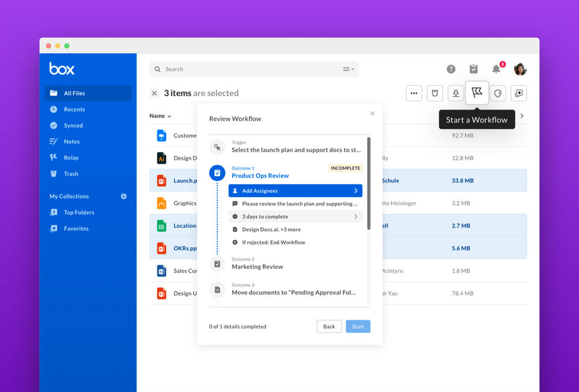Screen dimensions: 579x392
Task: Click the Design U PowerPoint file icon
Action: (162, 293)
